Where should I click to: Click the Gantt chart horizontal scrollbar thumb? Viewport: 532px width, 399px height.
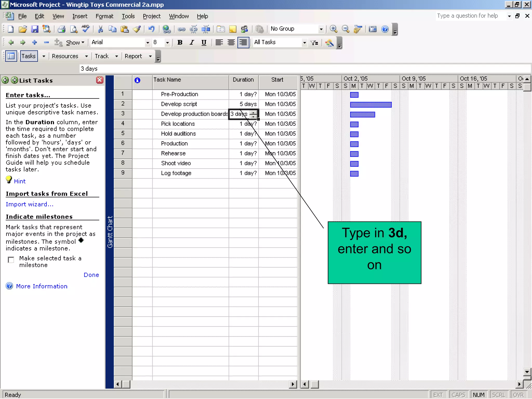tap(315, 384)
